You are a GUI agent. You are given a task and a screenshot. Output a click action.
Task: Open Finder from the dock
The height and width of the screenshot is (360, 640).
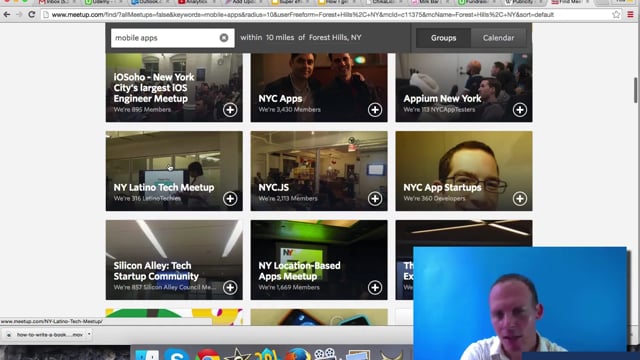[x=147, y=354]
